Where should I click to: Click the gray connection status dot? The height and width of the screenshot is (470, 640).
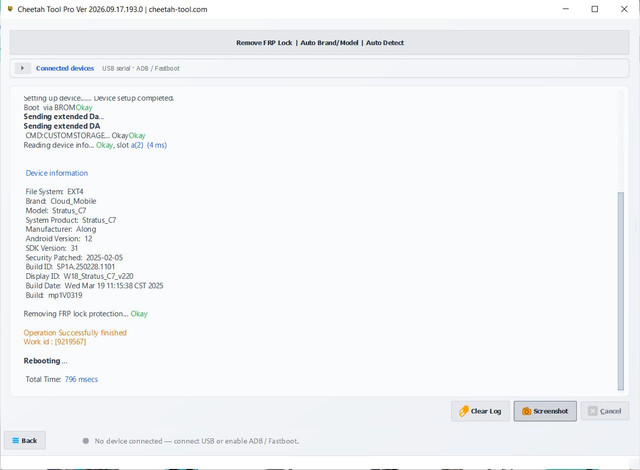click(x=86, y=441)
